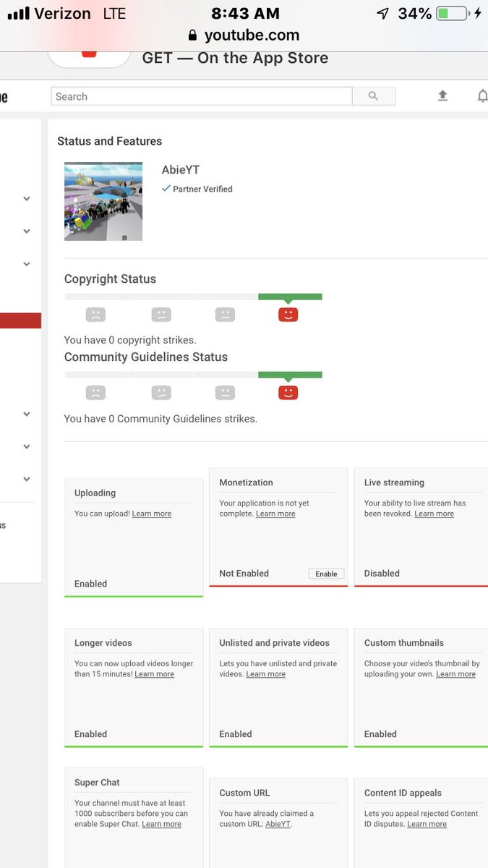This screenshot has height=868, width=488.
Task: Select the highlighted red sidebar menu item
Action: 20,320
